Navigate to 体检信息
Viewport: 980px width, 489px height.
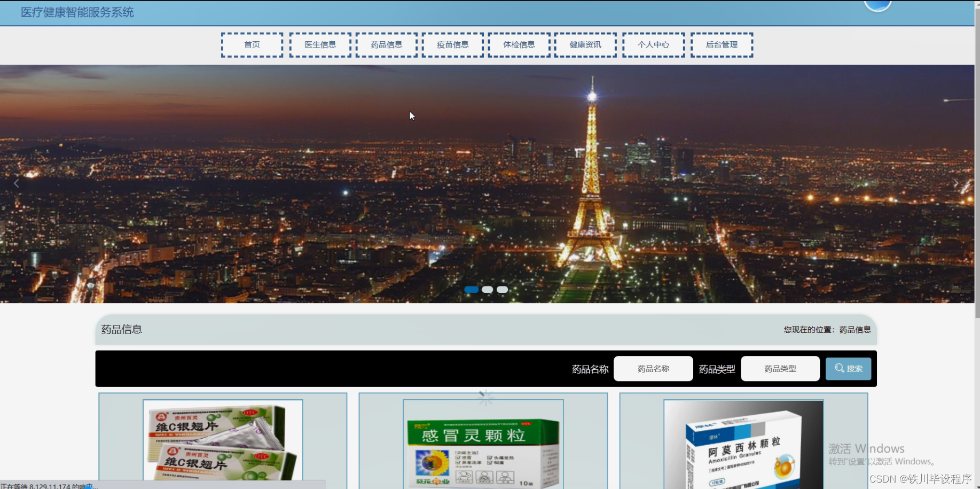519,45
